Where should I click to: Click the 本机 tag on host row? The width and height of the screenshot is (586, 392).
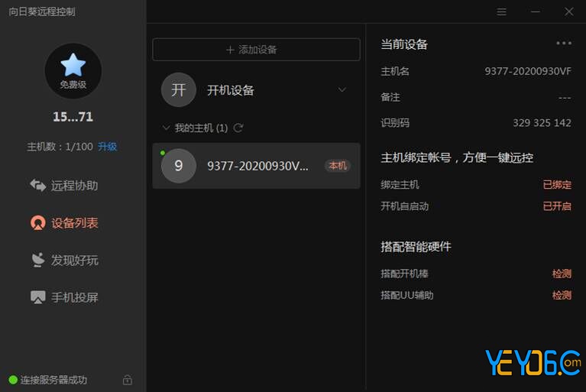click(x=338, y=166)
